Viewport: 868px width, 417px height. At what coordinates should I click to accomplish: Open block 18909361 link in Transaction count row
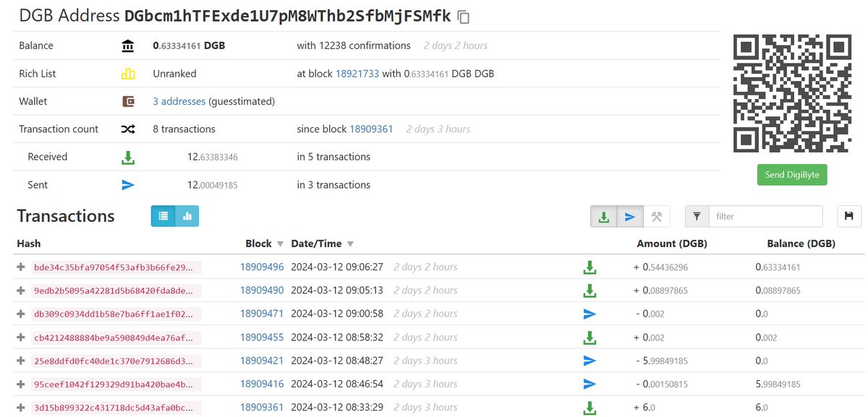[371, 129]
